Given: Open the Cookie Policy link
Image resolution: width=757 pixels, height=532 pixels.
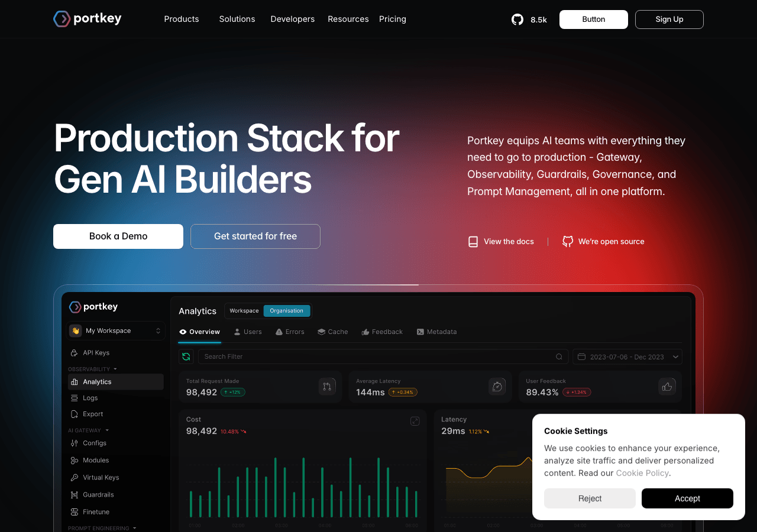Looking at the screenshot, I should (642, 473).
